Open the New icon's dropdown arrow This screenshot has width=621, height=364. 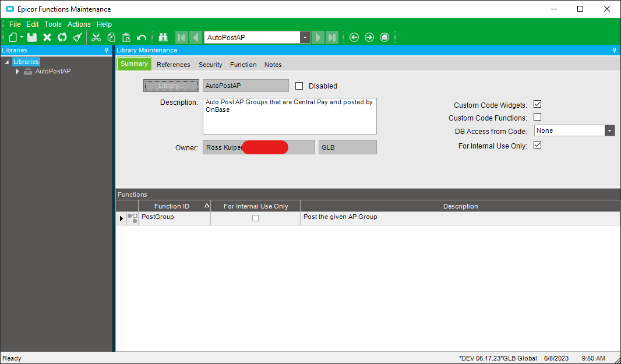click(x=22, y=37)
